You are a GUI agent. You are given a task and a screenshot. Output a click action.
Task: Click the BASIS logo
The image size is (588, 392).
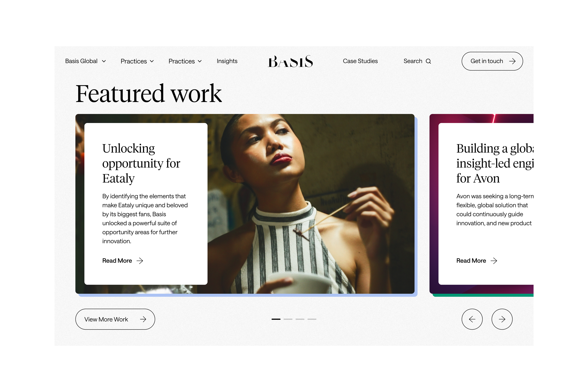click(290, 61)
